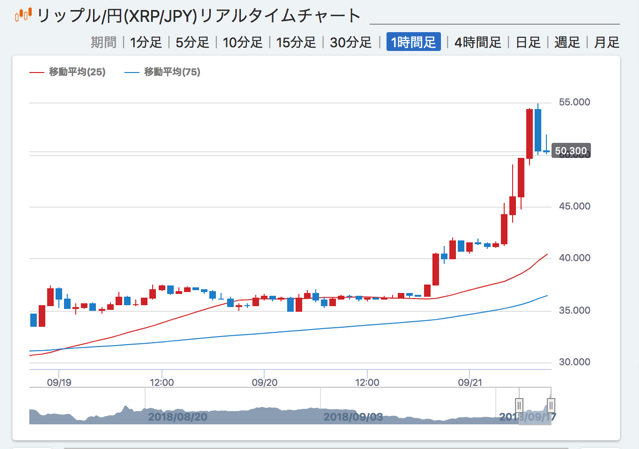639x449 pixels.
Task: Click the 30.000 price axis label
Action: point(574,362)
